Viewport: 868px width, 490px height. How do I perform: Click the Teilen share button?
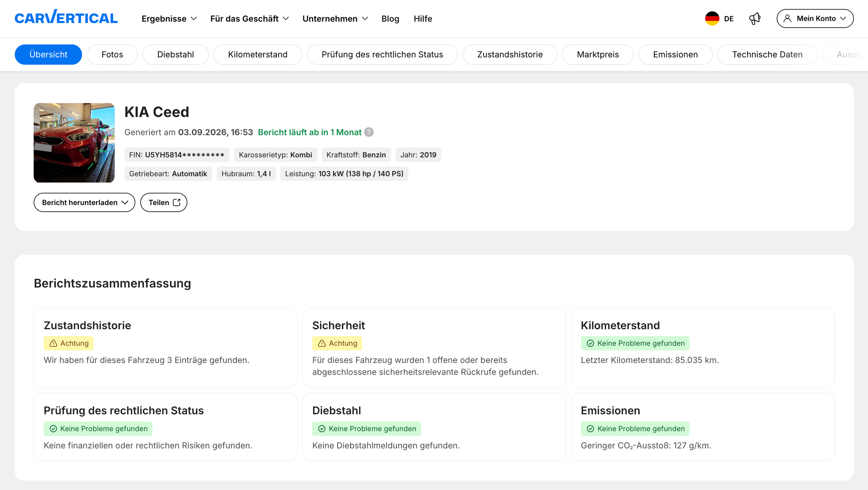pos(164,203)
